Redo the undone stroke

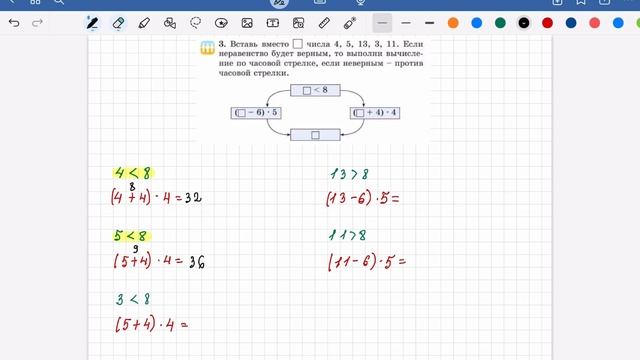click(37, 23)
